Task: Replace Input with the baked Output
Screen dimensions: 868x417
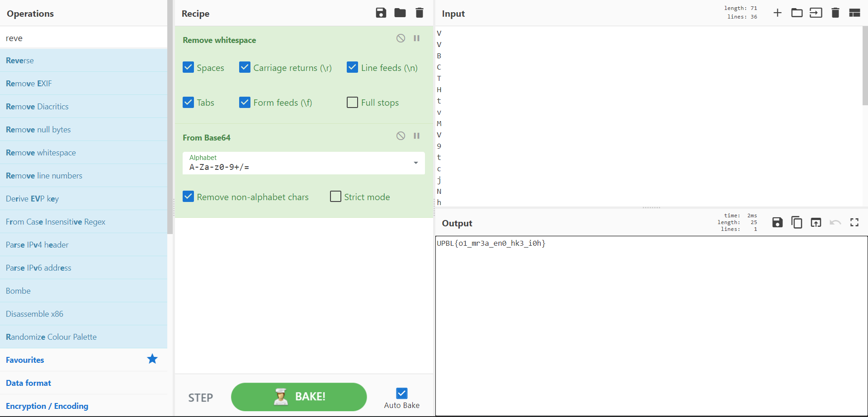Action: (x=816, y=222)
